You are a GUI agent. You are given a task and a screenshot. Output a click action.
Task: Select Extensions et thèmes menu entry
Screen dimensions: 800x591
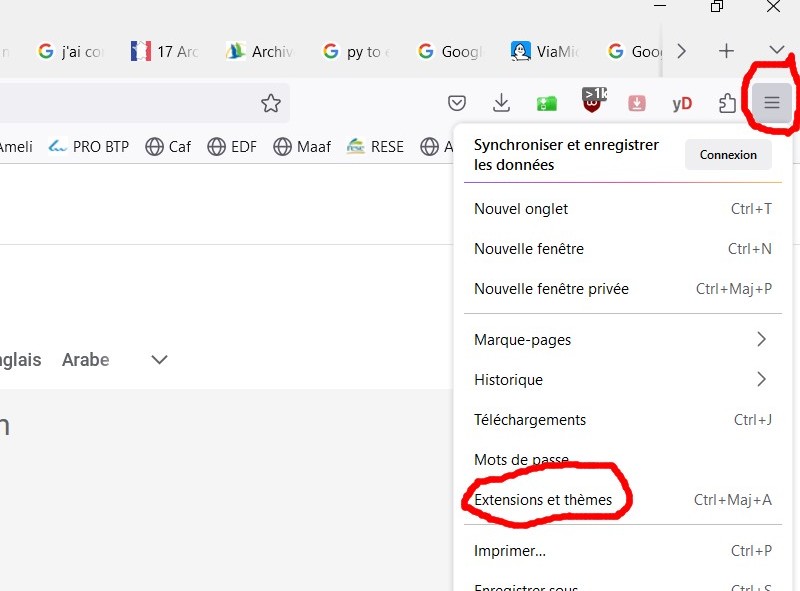coord(543,500)
